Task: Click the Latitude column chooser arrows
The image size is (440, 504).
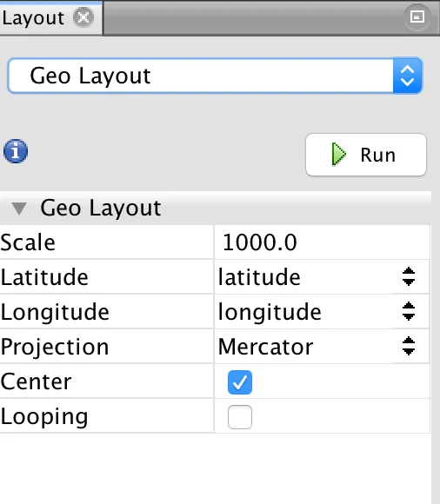Action: pyautogui.click(x=409, y=276)
